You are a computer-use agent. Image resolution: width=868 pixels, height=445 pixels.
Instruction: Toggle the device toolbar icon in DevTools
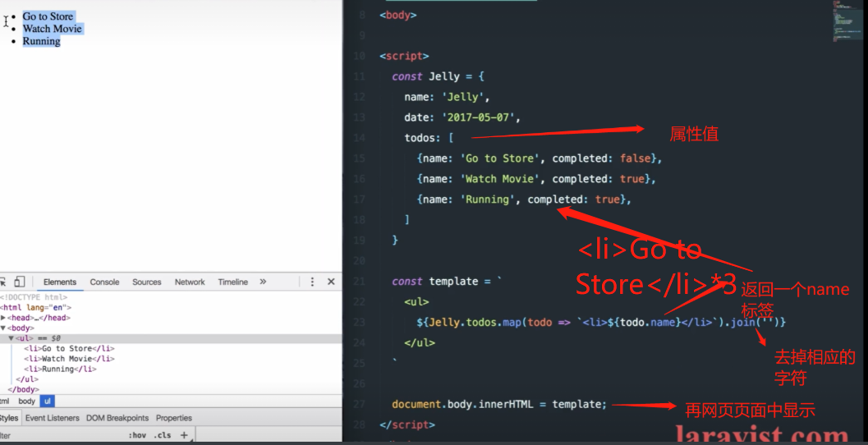coord(20,282)
